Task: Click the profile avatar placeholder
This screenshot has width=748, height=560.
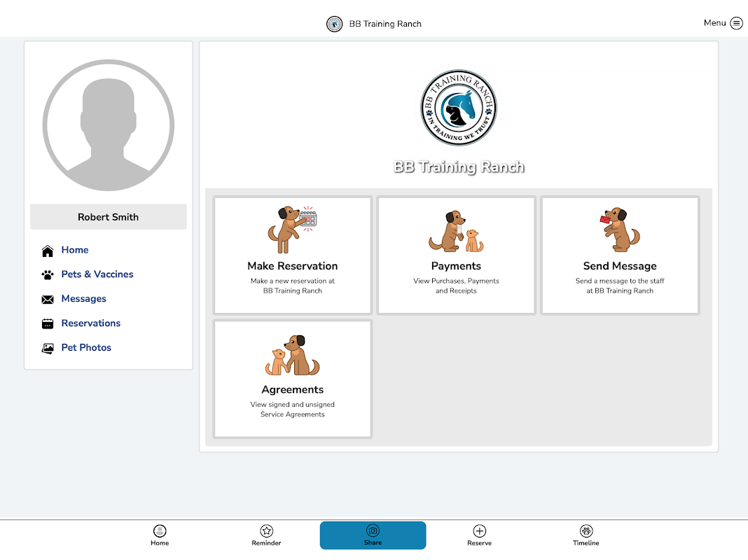Action: click(x=109, y=125)
